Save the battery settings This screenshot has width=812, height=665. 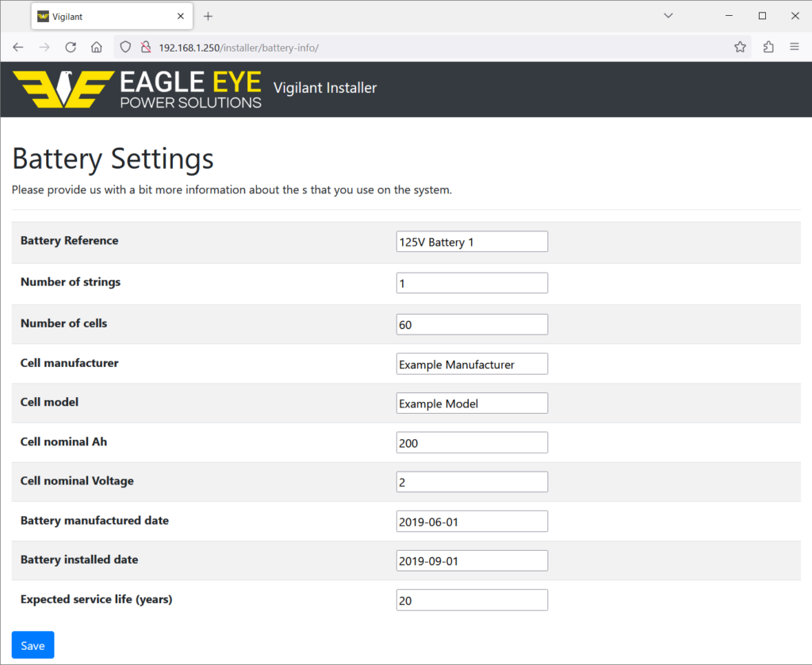point(33,645)
